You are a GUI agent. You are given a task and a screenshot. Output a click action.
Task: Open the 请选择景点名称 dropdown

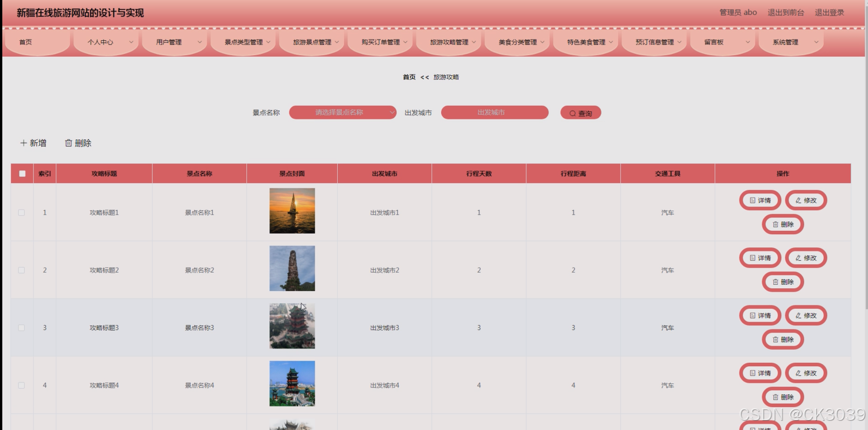click(x=342, y=113)
